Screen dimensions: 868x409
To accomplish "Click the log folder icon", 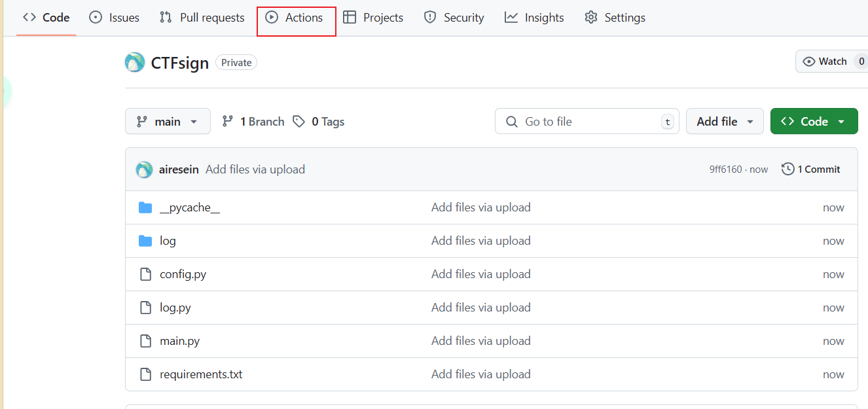I will (145, 241).
